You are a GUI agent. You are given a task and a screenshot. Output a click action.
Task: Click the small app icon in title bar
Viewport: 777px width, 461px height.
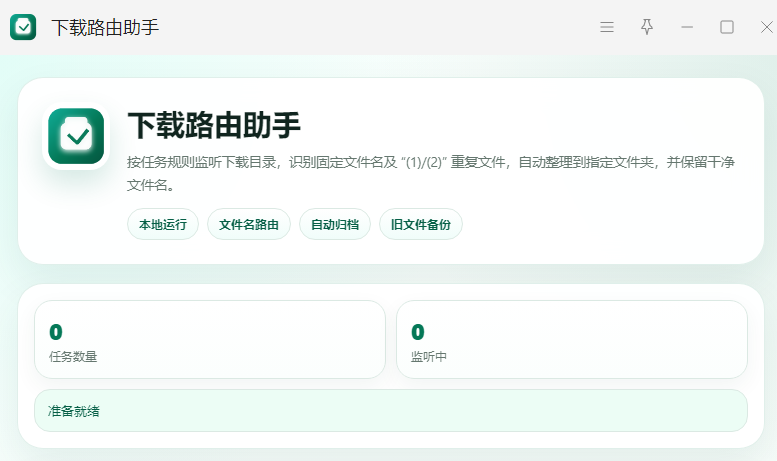(x=23, y=27)
